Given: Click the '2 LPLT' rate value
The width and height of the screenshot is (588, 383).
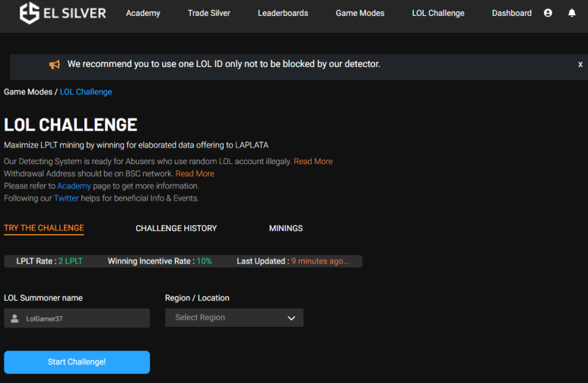Looking at the screenshot, I should pos(71,261).
